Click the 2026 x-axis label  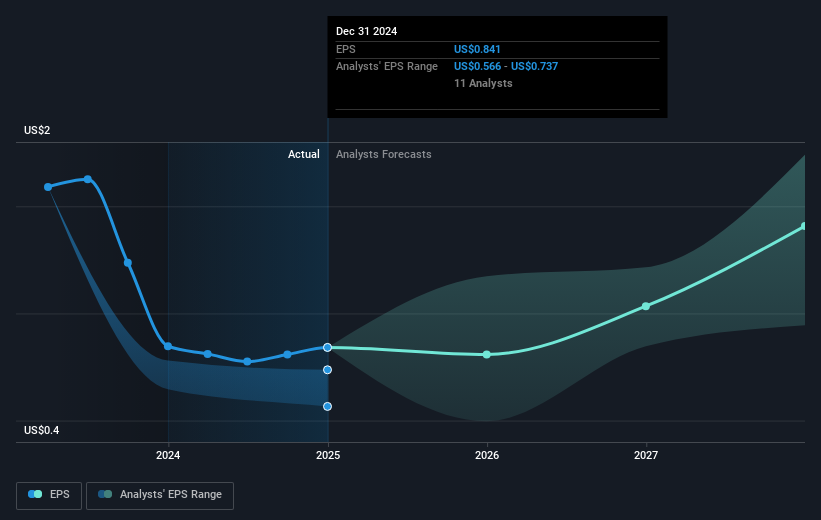(487, 455)
